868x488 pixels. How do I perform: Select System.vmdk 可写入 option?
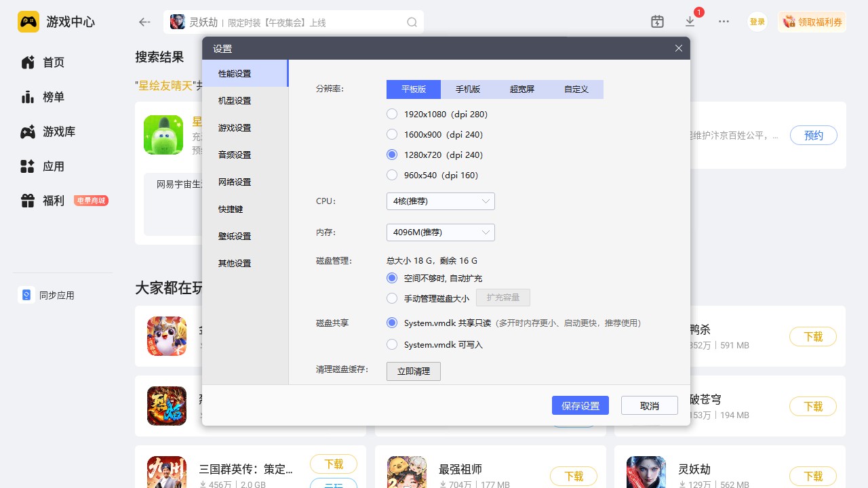392,344
